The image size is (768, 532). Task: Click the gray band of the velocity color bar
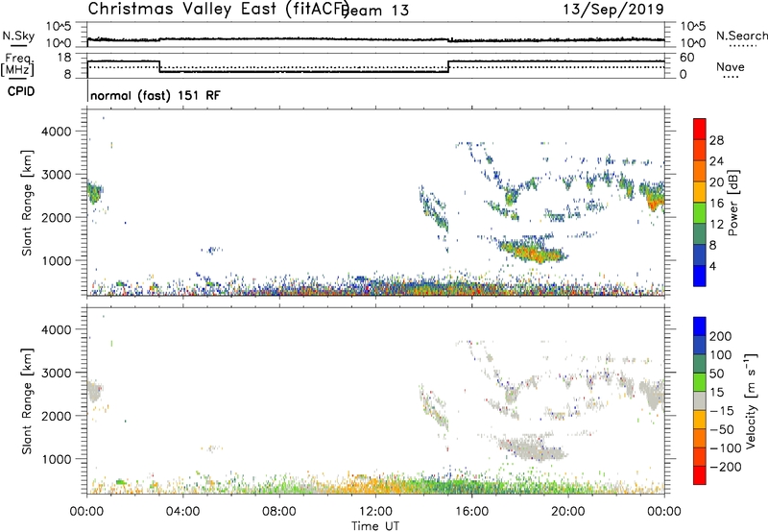(x=700, y=401)
